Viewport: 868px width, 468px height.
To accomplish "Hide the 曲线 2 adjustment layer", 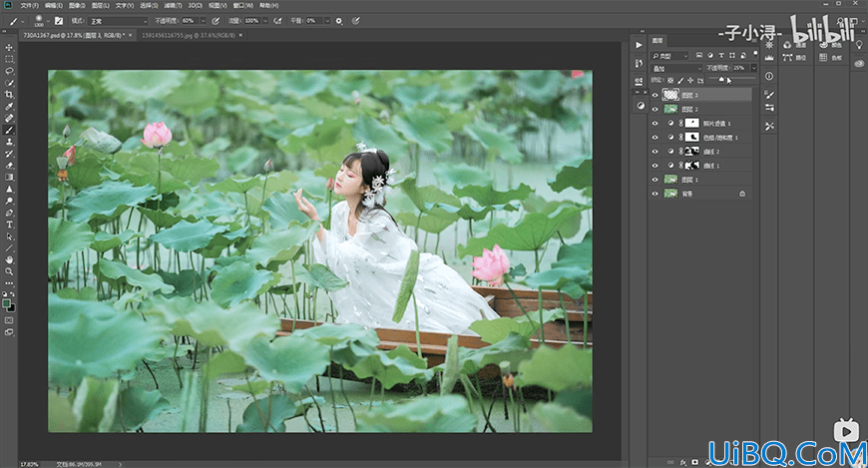I will [x=654, y=152].
